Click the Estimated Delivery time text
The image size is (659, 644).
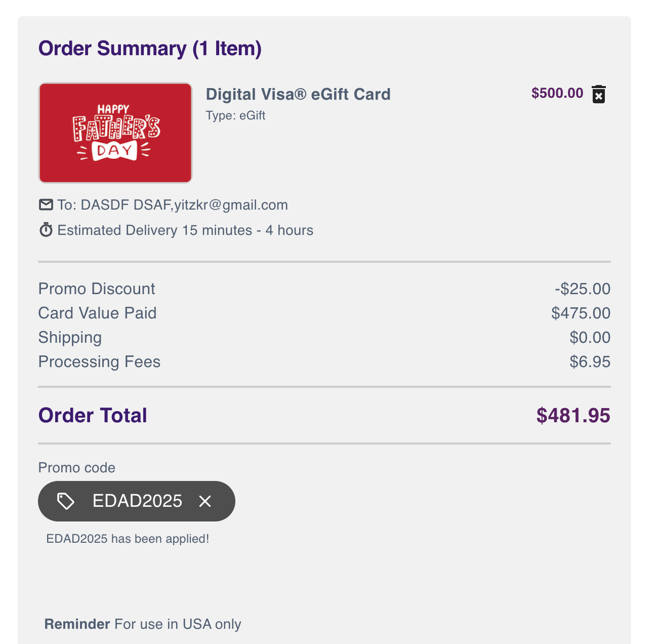pyautogui.click(x=185, y=230)
